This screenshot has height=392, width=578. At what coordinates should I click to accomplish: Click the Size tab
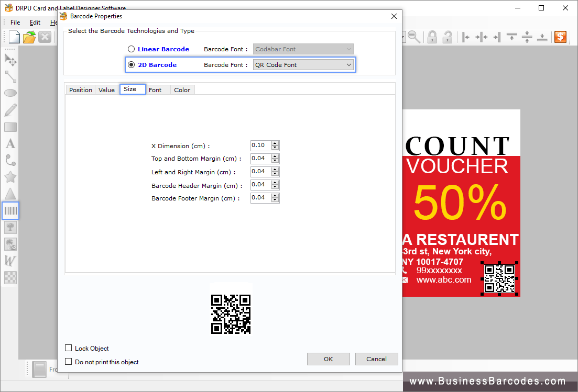(133, 89)
